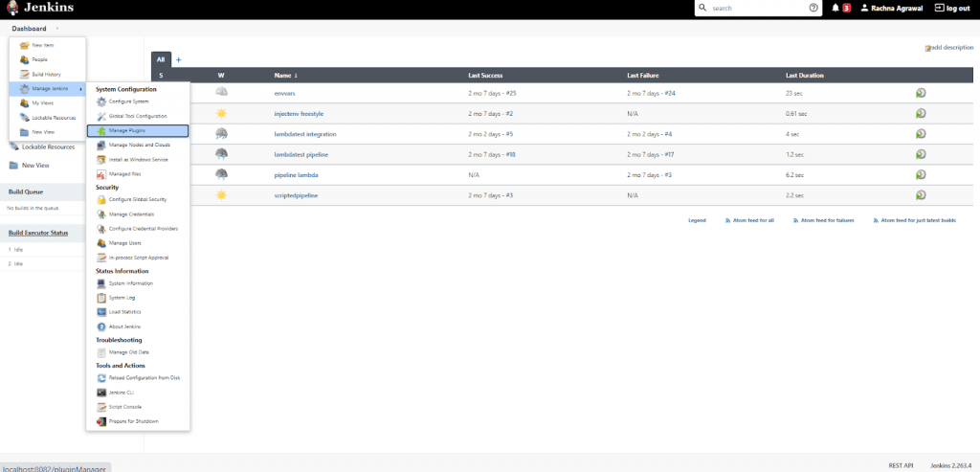This screenshot has height=472, width=980.
Task: Click the Build Executor Status heading link
Action: (38, 234)
